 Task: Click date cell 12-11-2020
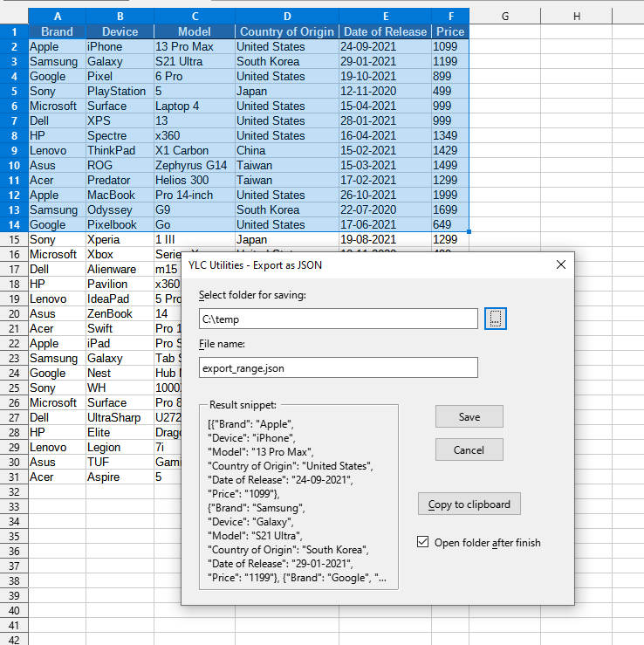386,91
